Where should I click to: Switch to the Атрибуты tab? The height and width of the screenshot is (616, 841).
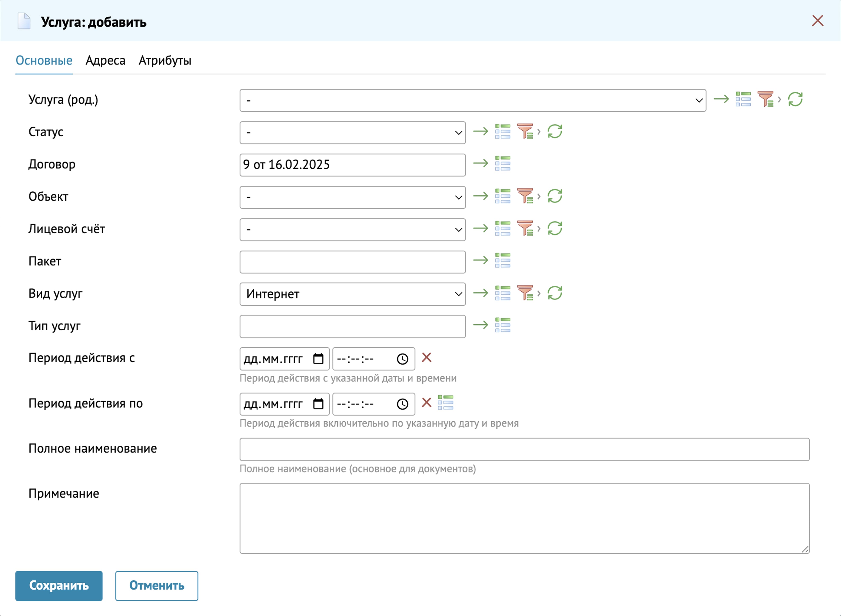pos(165,60)
